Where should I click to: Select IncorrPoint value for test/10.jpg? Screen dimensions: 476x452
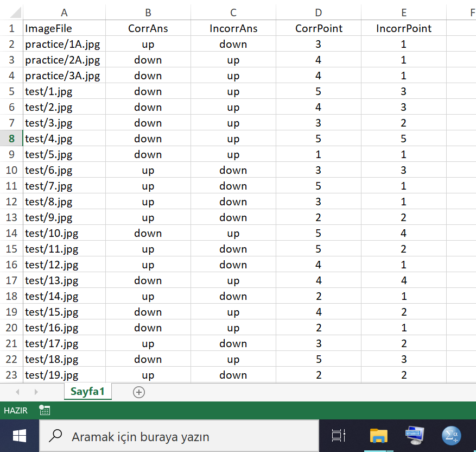[404, 233]
